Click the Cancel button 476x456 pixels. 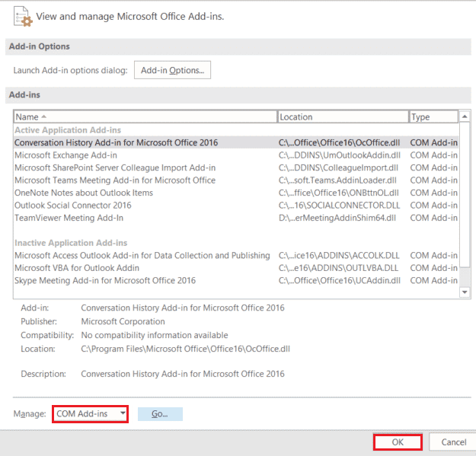tap(453, 442)
